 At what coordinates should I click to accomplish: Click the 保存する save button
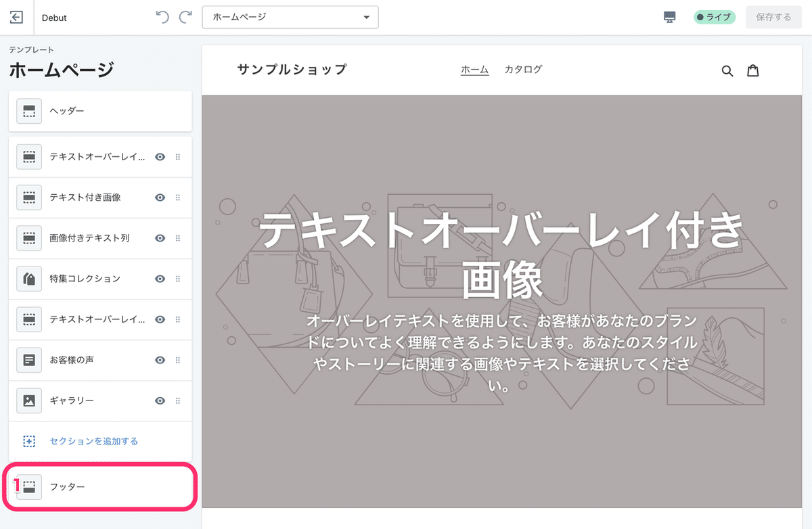(773, 18)
